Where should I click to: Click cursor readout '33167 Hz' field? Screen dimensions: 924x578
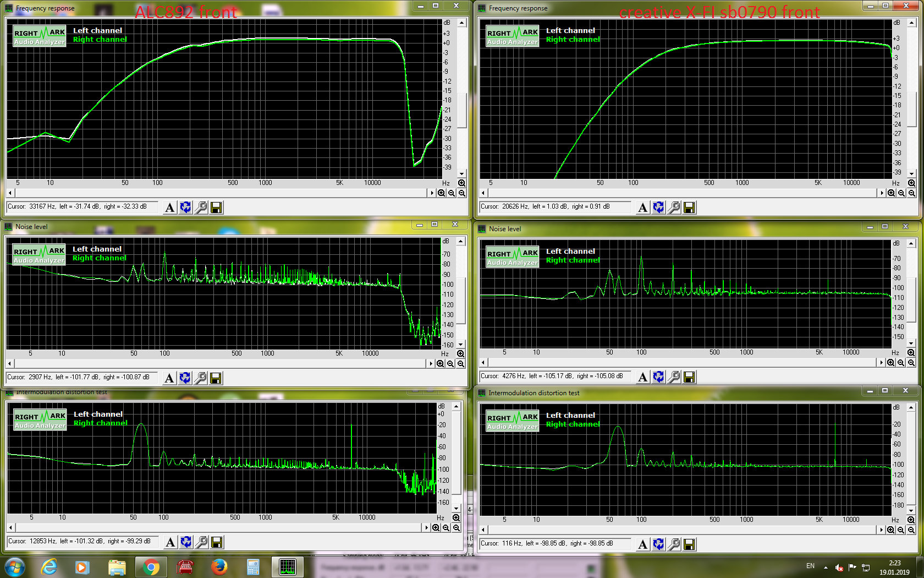tap(82, 207)
